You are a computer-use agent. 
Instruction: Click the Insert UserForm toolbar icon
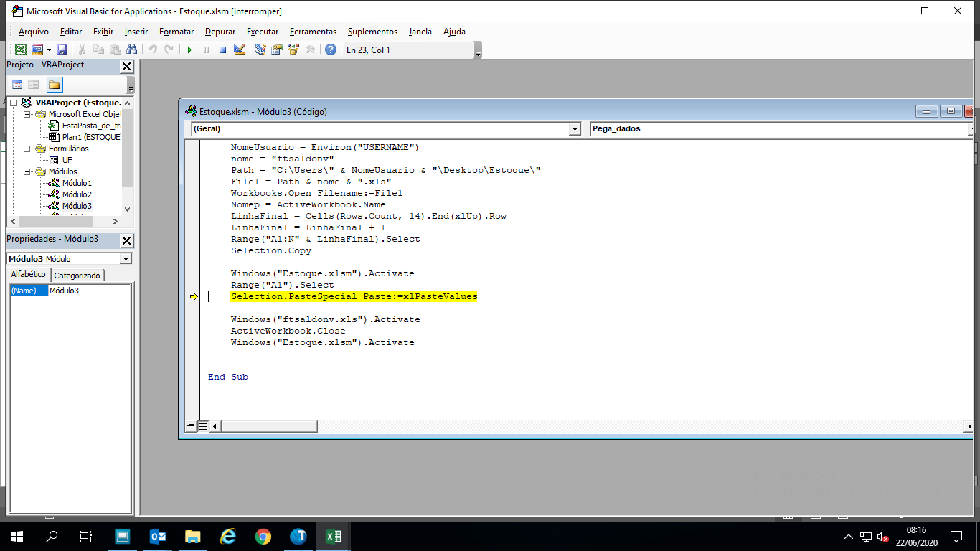tap(37, 50)
